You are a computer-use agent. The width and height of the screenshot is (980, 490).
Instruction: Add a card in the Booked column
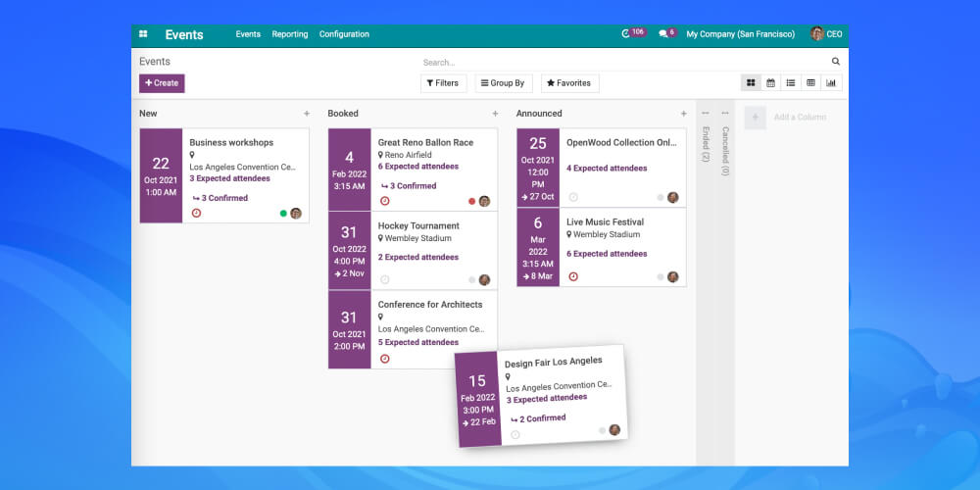pos(495,114)
